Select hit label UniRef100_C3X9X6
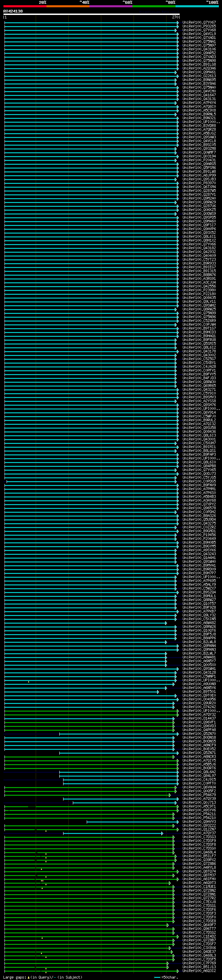The width and height of the screenshot is (222, 980). tap(199, 948)
